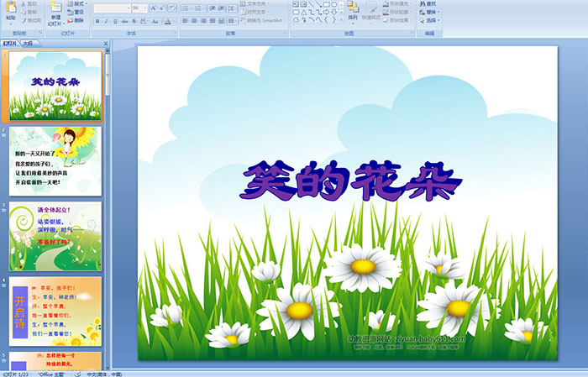The width and height of the screenshot is (588, 377).
Task: Select slide 3 thumbnail with 请全体起立
Action: coord(55,236)
